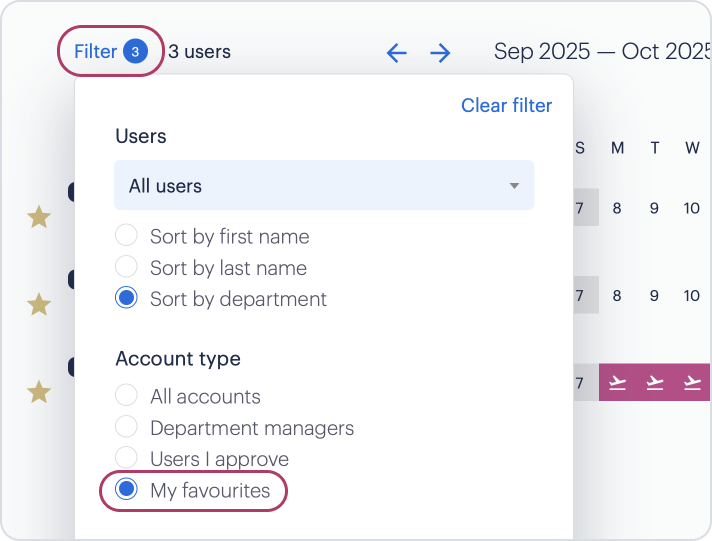Screen dimensions: 712x541
Task: Click the airplane leave icon under Wednesday
Action: point(692,383)
